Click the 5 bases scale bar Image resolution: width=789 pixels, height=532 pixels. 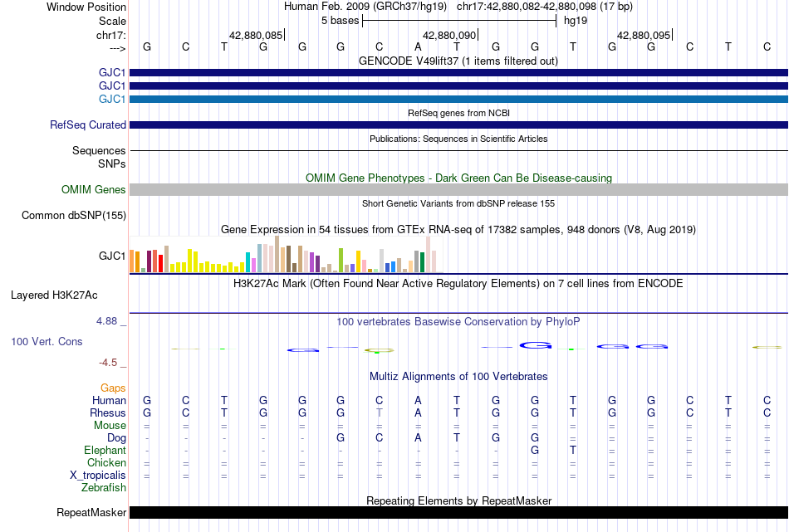pos(459,21)
